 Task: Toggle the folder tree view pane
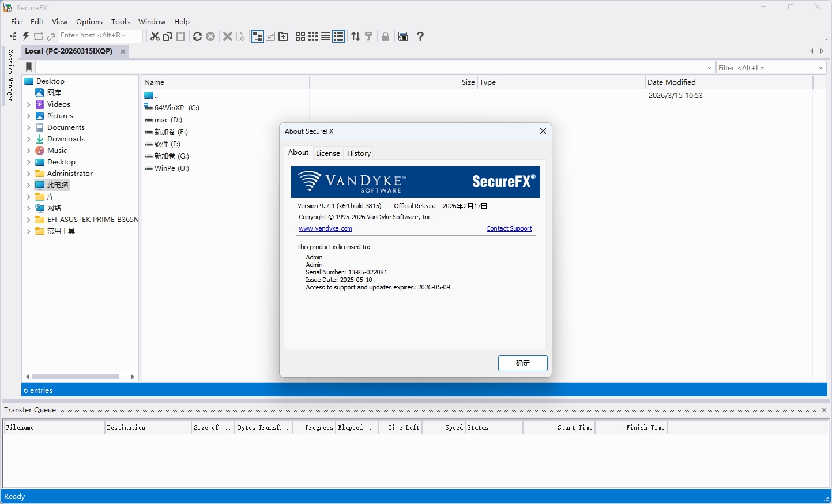[x=258, y=36]
